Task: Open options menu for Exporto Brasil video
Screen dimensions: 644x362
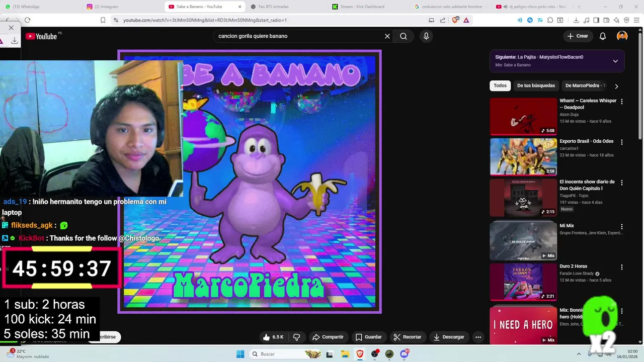Action: [x=622, y=142]
